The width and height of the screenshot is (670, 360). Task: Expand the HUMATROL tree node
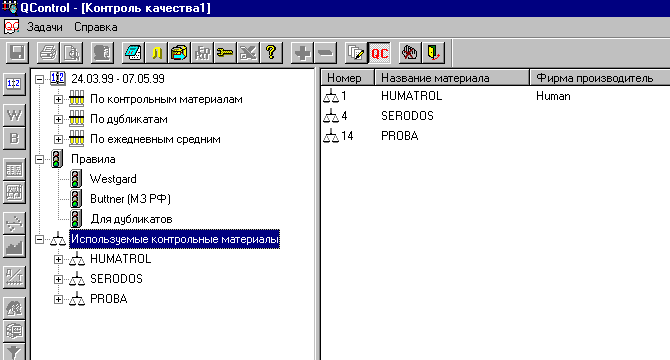click(x=58, y=259)
